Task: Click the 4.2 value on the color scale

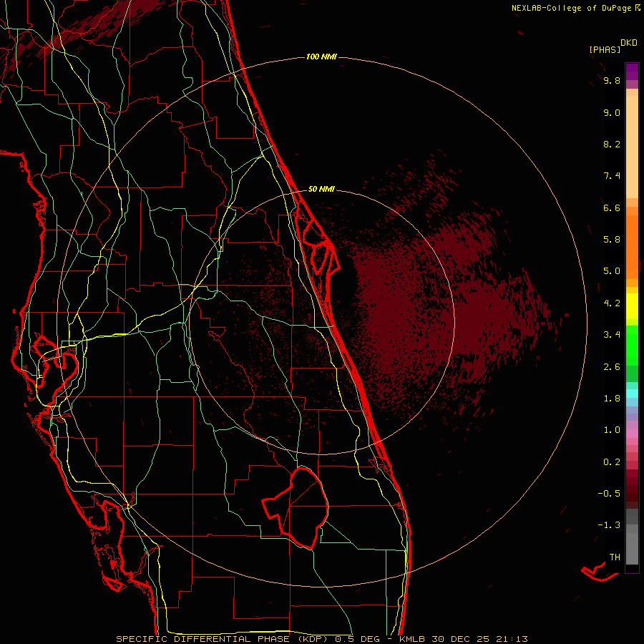Action: pos(612,303)
